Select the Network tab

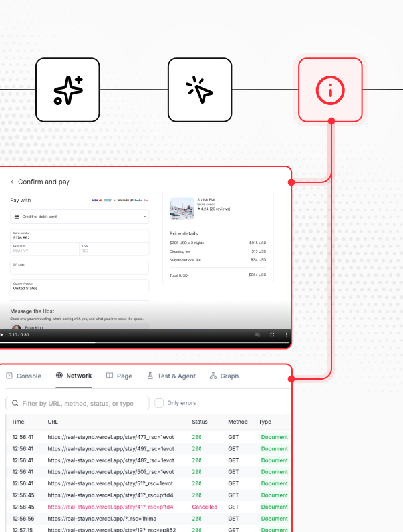(x=74, y=376)
